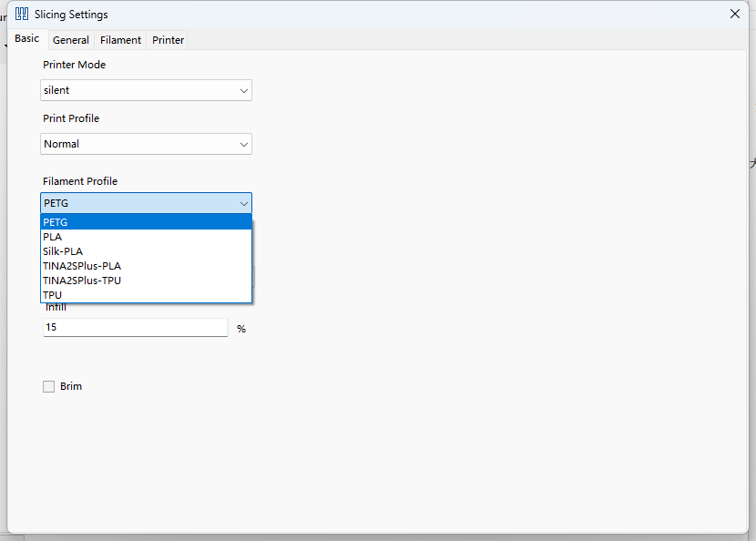The height and width of the screenshot is (541, 756).
Task: Open the Print Profile dropdown showing Normal
Action: [x=146, y=144]
